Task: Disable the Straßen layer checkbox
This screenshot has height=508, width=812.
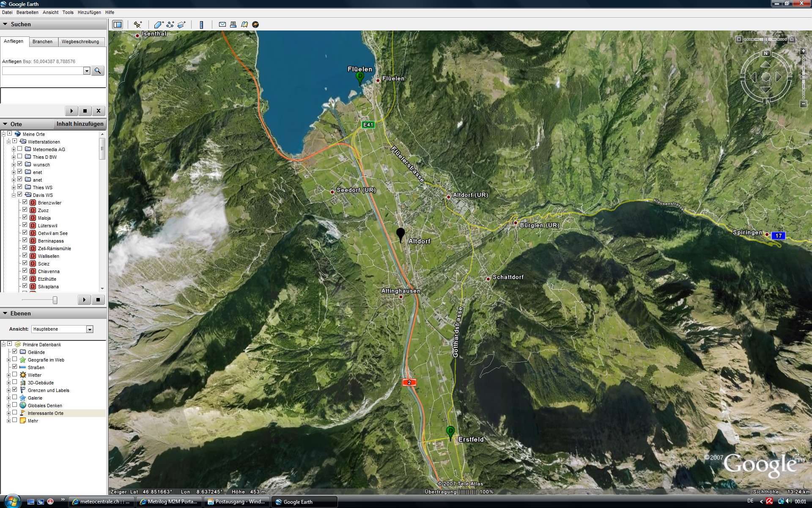Action: 15,367
